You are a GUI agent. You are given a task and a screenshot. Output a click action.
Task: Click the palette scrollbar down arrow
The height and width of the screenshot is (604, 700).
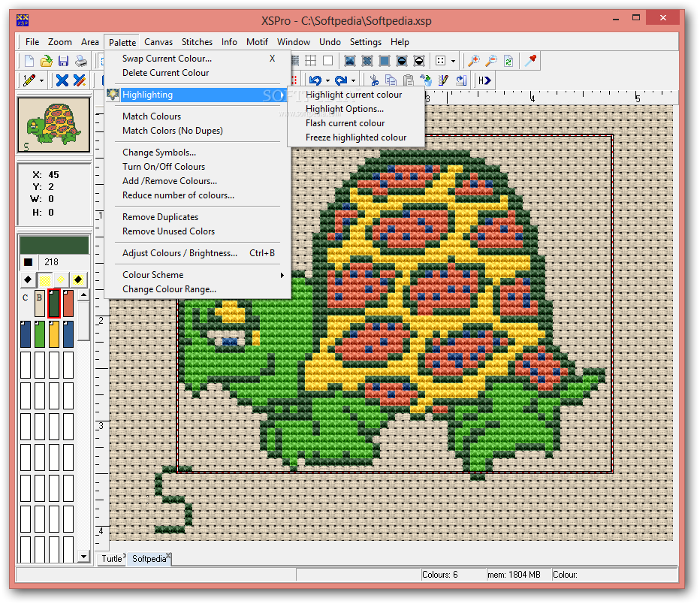point(83,556)
